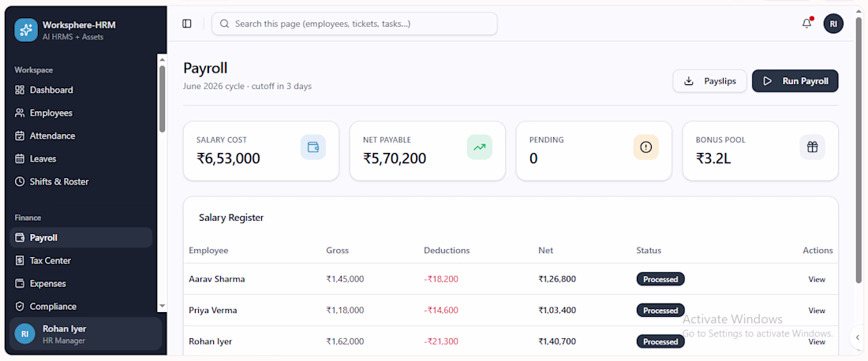Screen dimensions: 868x361
Task: Download Payslips button
Action: [709, 81]
